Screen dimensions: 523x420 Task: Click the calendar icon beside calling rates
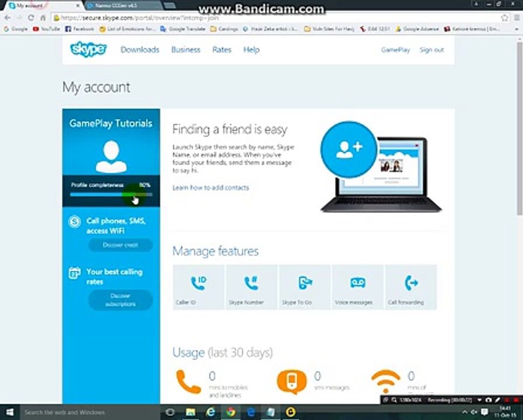coord(74,272)
